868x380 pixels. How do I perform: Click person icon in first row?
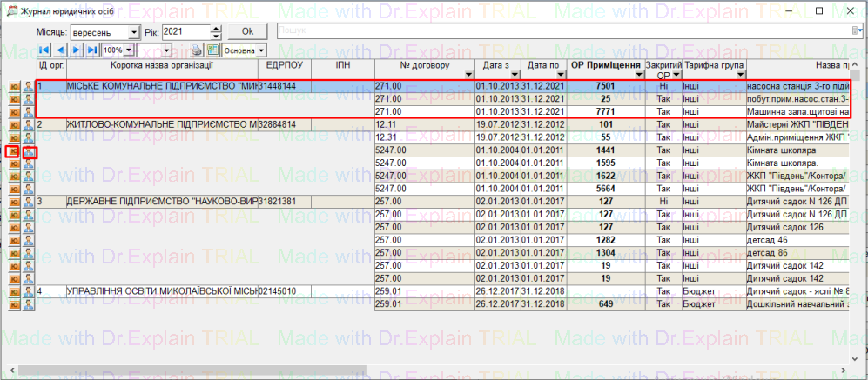29,87
